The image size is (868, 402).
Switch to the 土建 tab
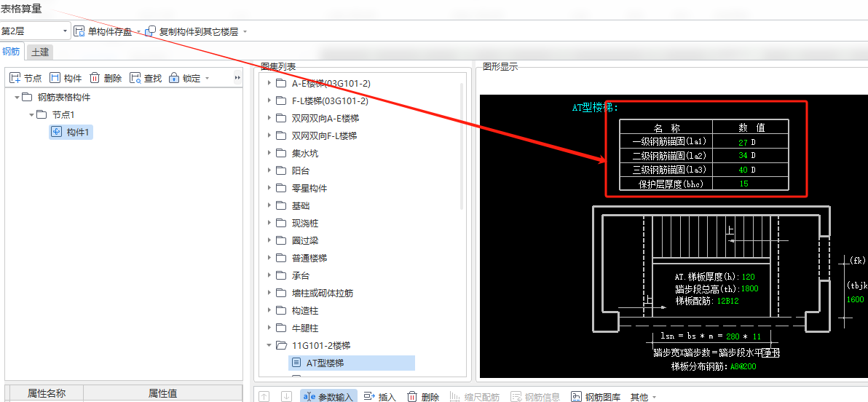(x=40, y=52)
